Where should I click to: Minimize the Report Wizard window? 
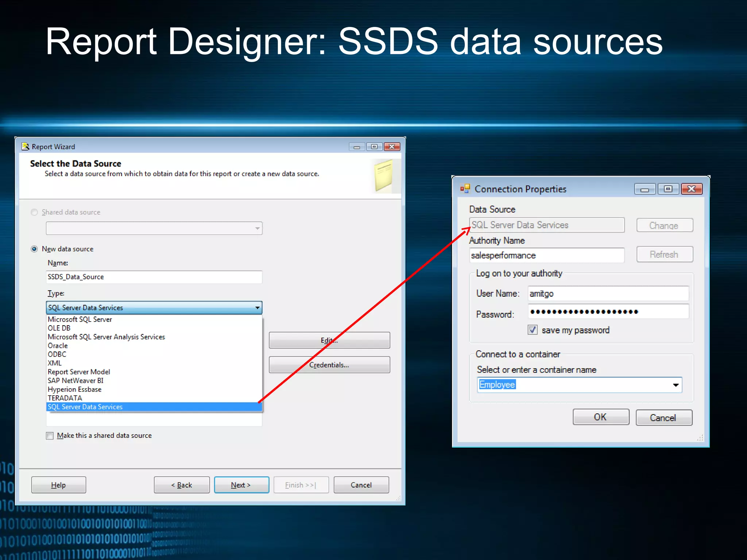click(356, 147)
